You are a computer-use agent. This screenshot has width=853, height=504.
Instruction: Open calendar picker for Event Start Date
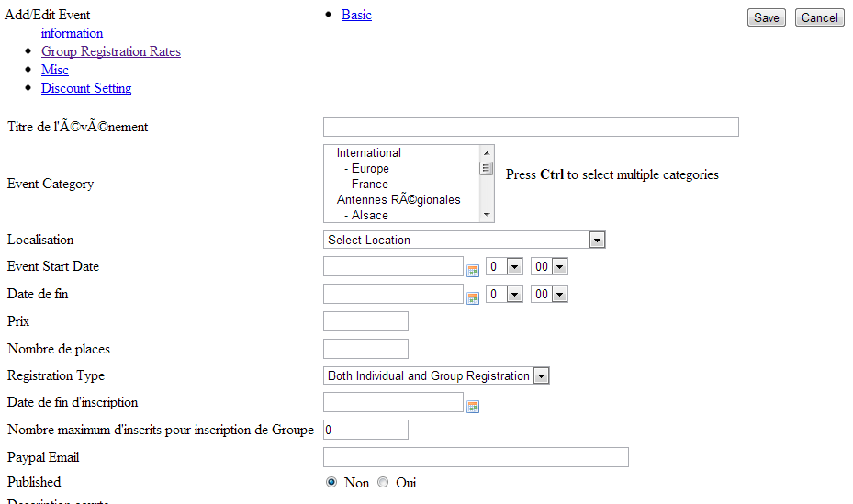click(x=474, y=271)
